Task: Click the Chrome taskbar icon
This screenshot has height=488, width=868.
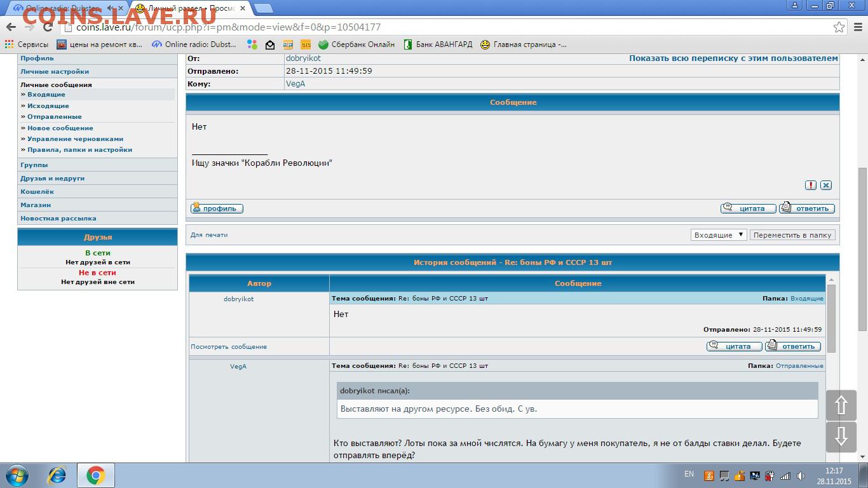Action: click(x=96, y=475)
